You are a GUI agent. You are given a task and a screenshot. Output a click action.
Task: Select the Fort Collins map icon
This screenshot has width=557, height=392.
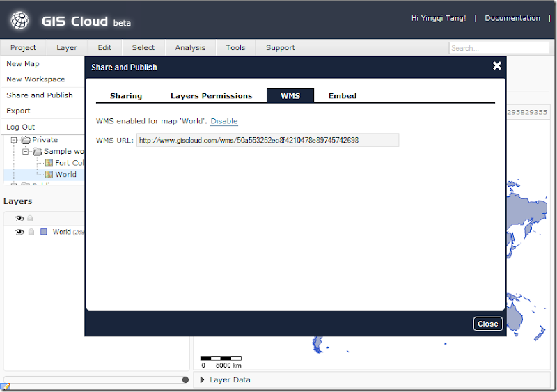(x=49, y=163)
